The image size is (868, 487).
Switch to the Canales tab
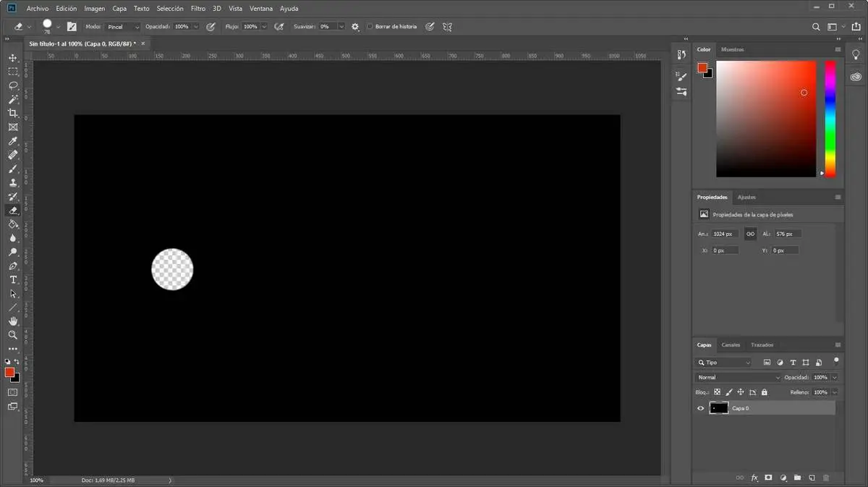[731, 345]
